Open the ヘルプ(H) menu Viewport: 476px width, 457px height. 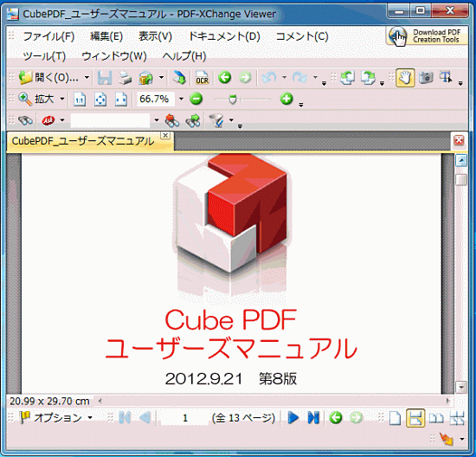point(184,56)
